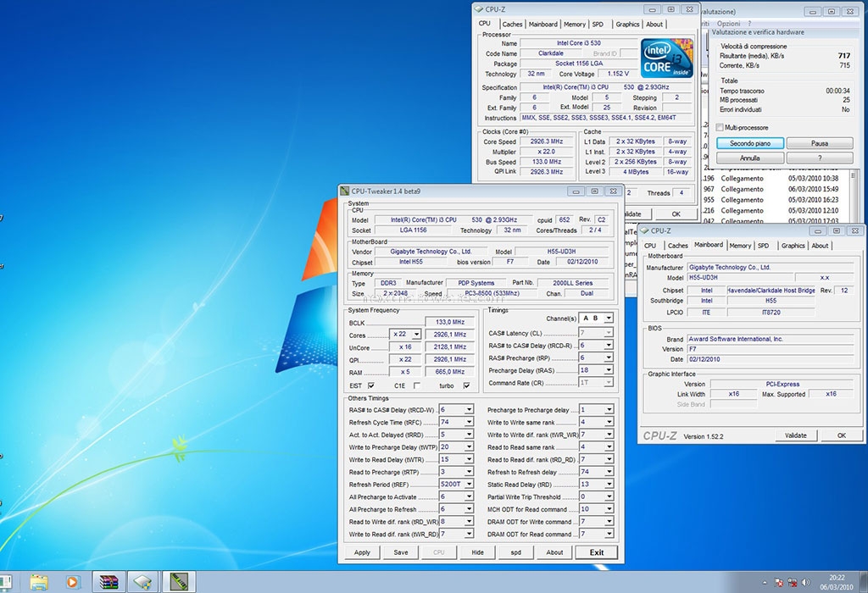This screenshot has height=593, width=868.
Task: Click the WinRAR list vertical scrollbar
Action: [853, 197]
